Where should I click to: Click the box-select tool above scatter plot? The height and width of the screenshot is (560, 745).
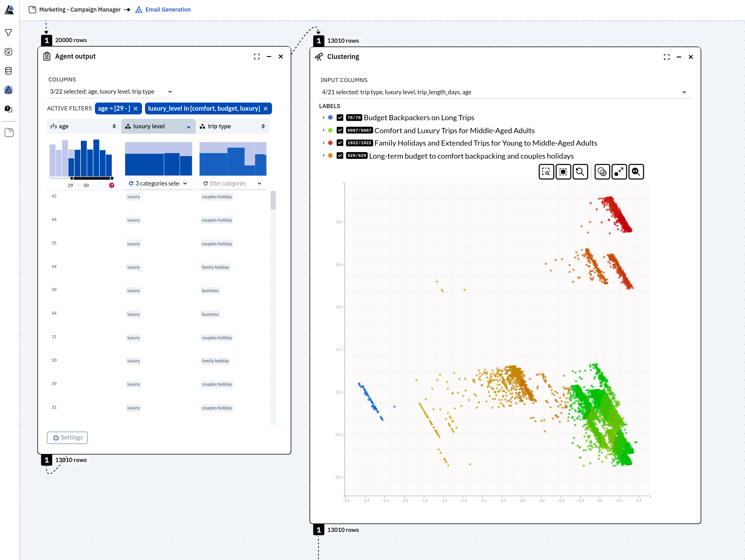click(563, 172)
